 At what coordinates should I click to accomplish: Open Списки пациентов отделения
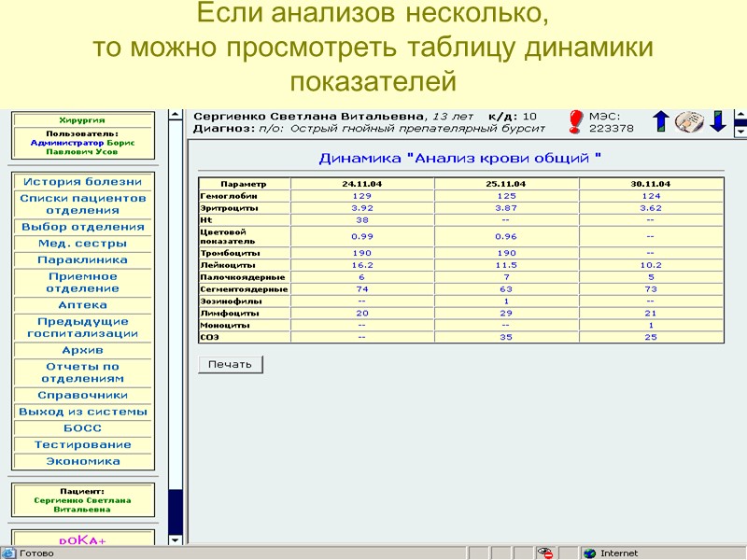(82, 204)
